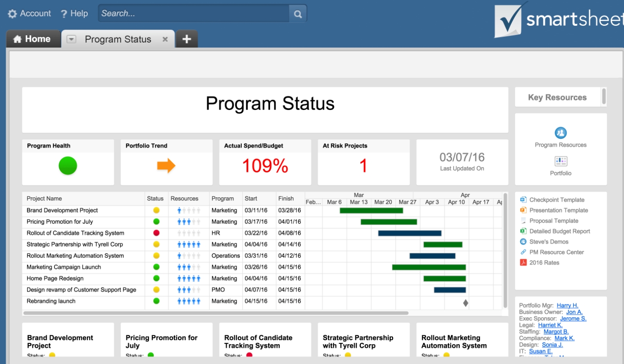
Task: Open the Help question mark menu
Action: point(64,14)
